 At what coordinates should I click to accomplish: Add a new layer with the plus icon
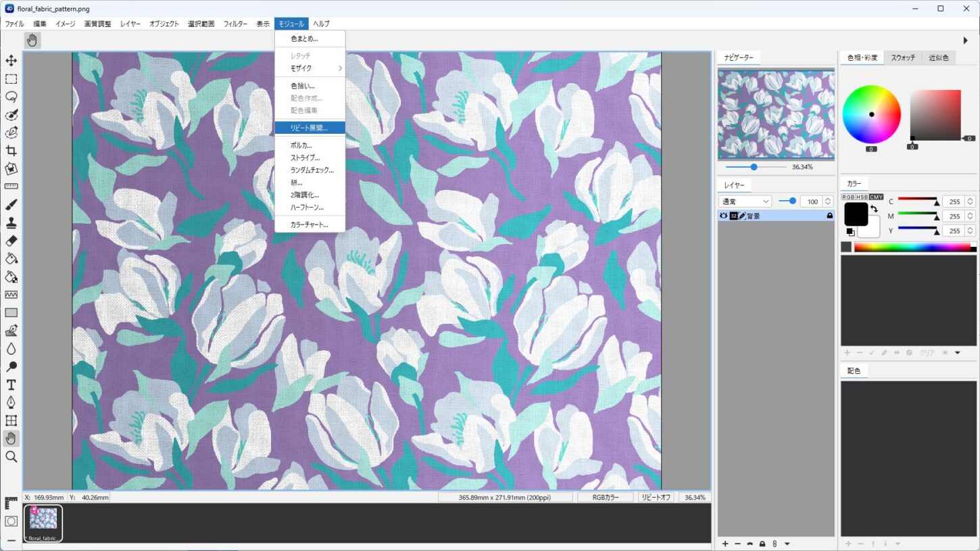pyautogui.click(x=725, y=544)
